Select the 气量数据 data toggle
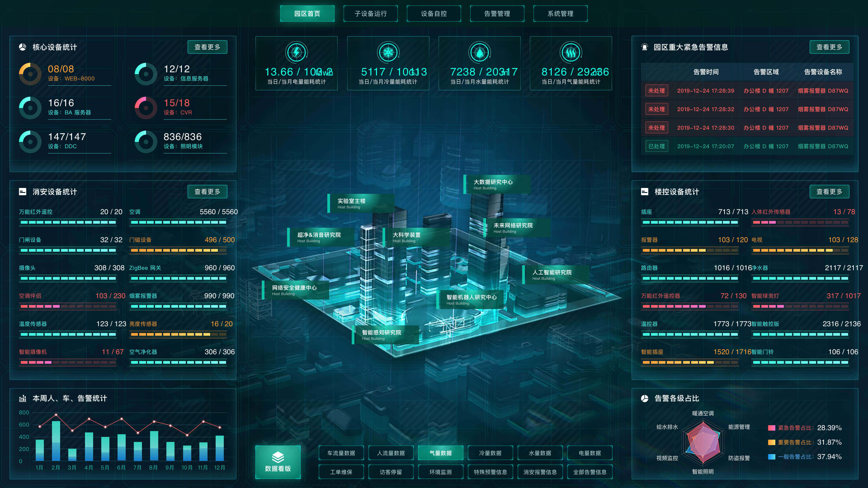This screenshot has width=868, height=488. (440, 453)
